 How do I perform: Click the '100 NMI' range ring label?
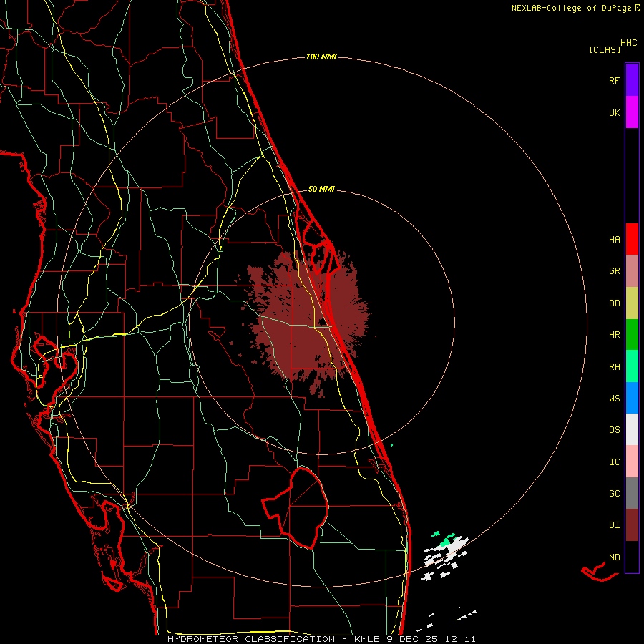tap(321, 57)
